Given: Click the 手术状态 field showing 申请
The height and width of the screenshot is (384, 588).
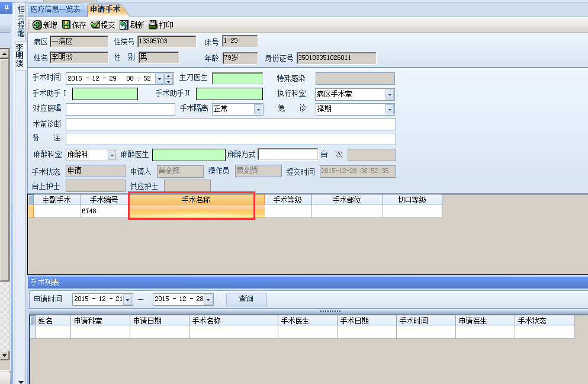Looking at the screenshot, I should [x=95, y=171].
